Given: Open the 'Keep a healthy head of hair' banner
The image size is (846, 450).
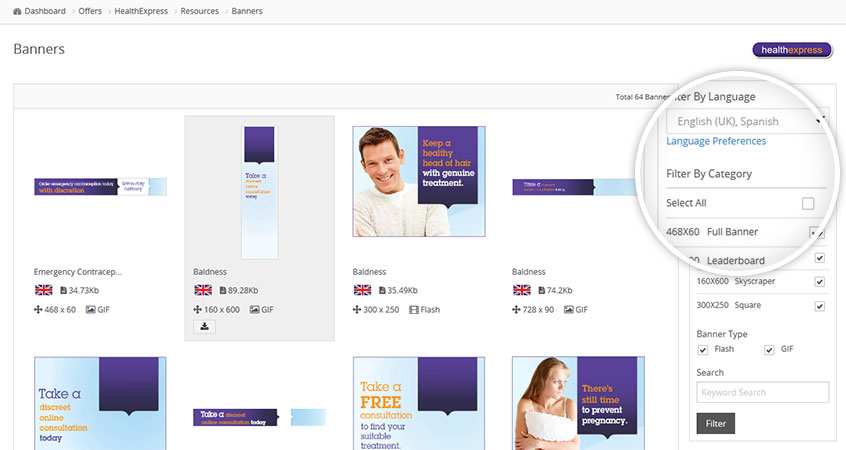Looking at the screenshot, I should tap(419, 181).
